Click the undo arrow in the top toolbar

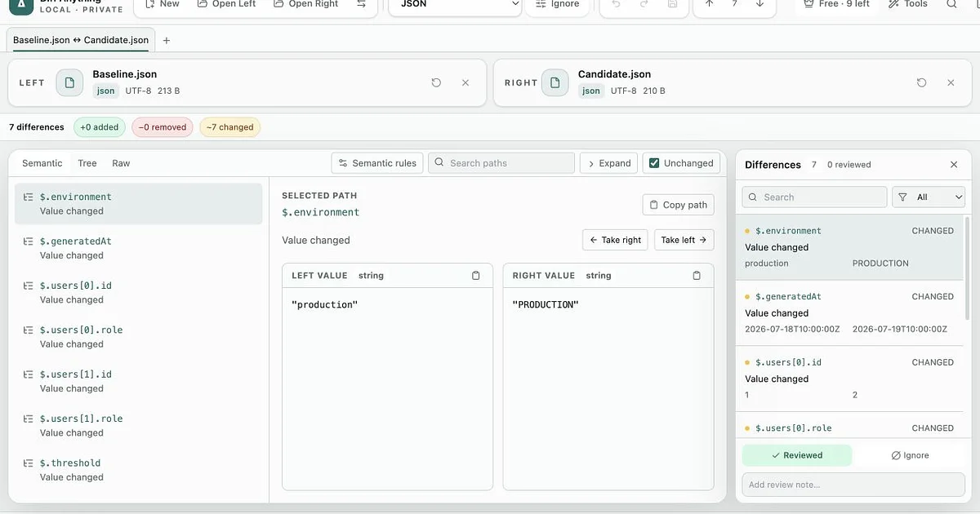coord(616,4)
